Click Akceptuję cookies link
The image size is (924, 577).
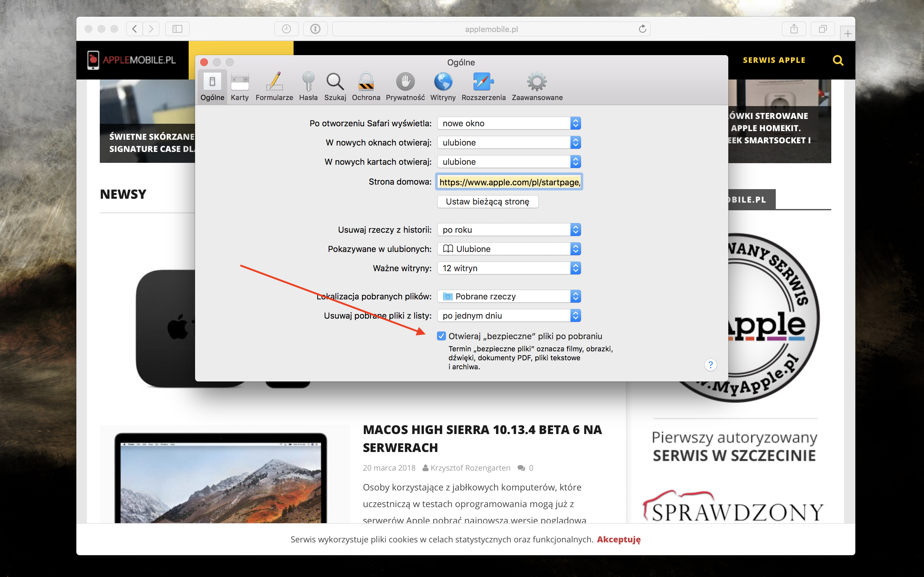619,539
